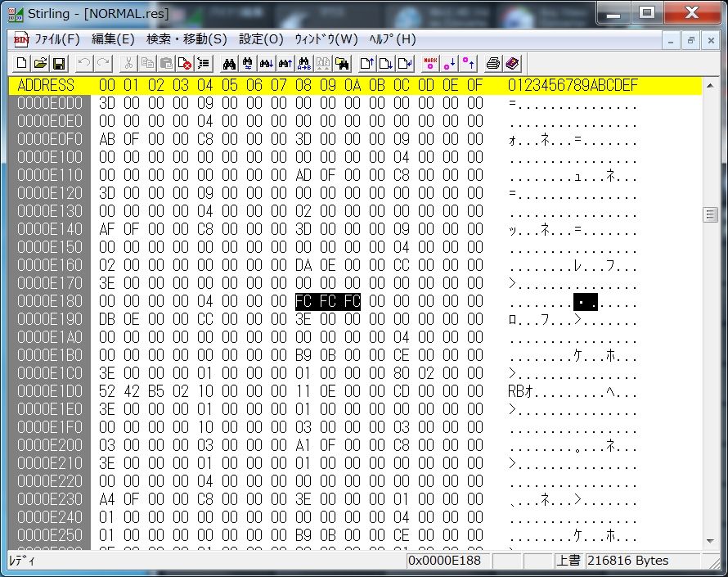Open search with the binoculars icon

coord(230,63)
